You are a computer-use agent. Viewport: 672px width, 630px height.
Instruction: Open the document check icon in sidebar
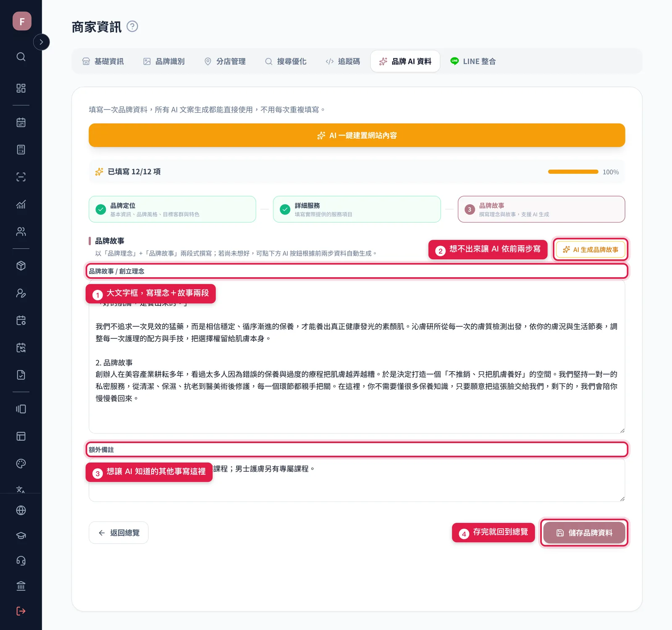(21, 375)
